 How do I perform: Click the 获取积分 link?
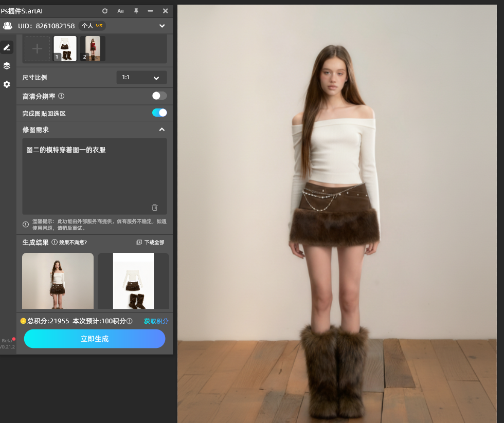coord(156,321)
